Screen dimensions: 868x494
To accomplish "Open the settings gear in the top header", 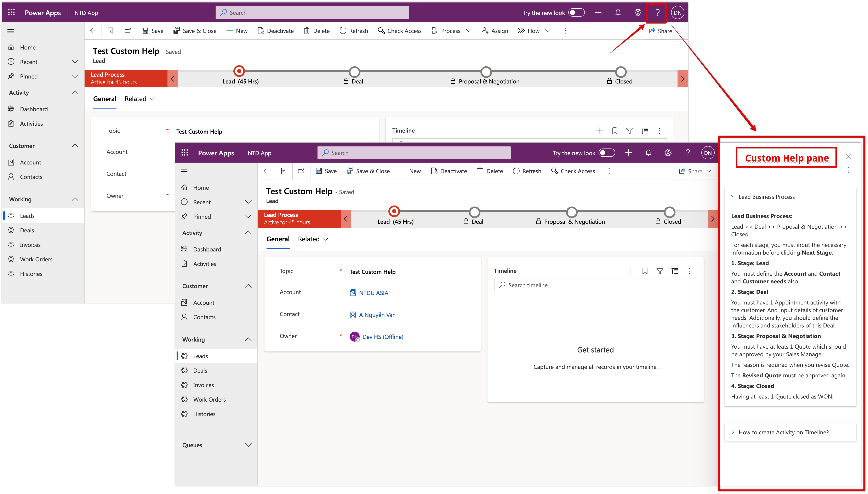I will pos(638,13).
